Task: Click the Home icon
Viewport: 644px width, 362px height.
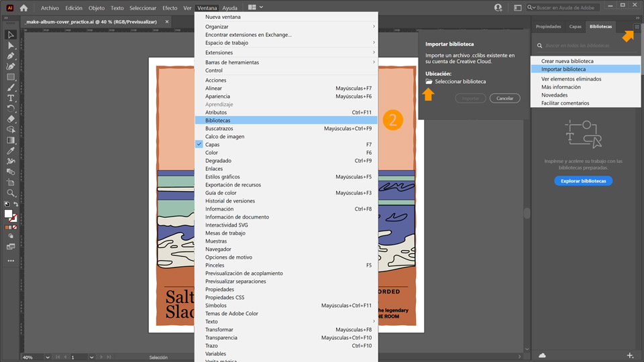Action: click(x=23, y=8)
